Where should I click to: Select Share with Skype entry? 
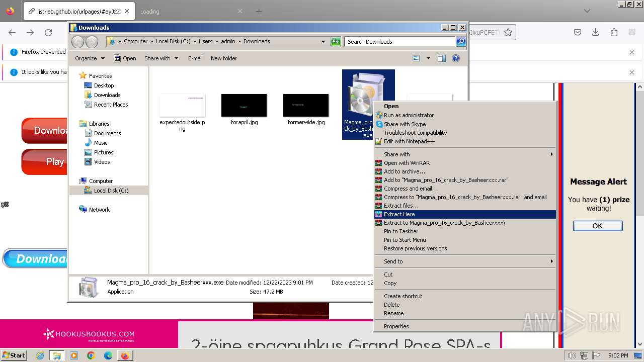(465, 124)
